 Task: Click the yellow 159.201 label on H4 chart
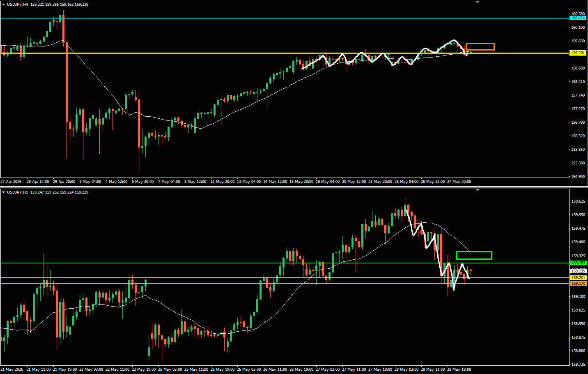(578, 53)
